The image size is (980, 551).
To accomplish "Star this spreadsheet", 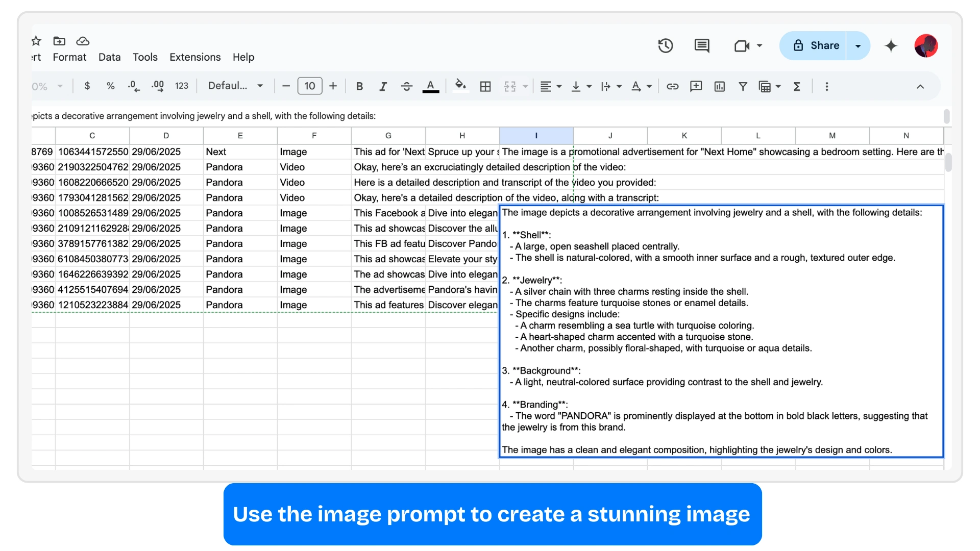I will [x=36, y=41].
